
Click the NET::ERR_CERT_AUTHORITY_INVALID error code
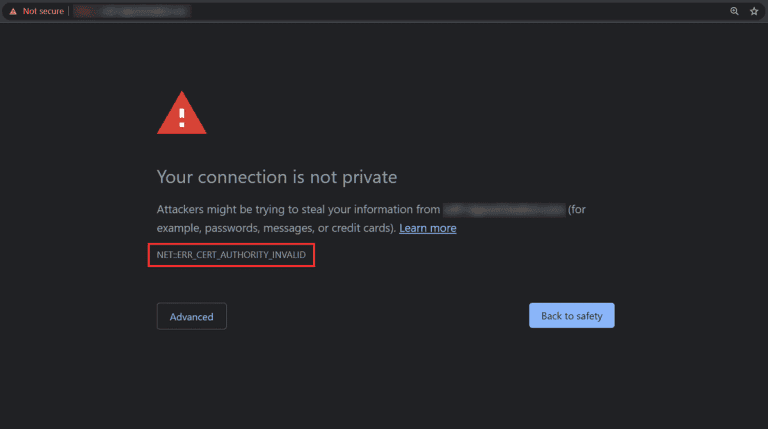click(x=231, y=255)
